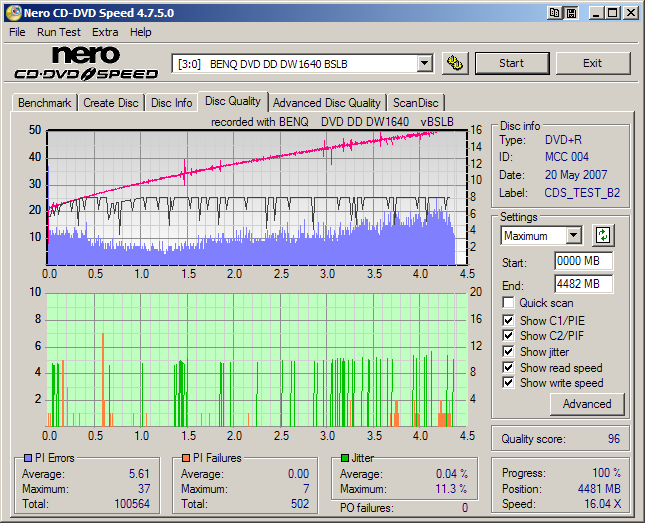Switch to the Benchmark tab
645x523 pixels.
[x=45, y=102]
